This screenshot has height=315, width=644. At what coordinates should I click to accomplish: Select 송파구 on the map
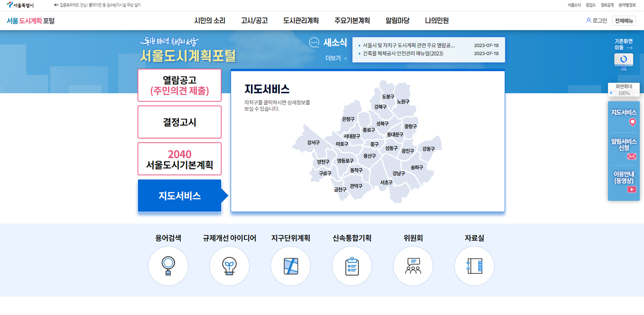(x=417, y=168)
